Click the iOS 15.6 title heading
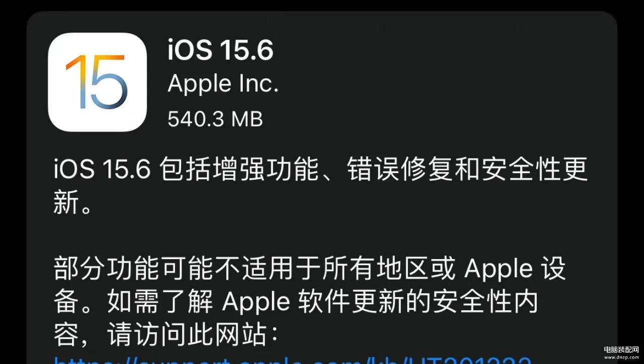The image size is (644, 364). tap(221, 50)
